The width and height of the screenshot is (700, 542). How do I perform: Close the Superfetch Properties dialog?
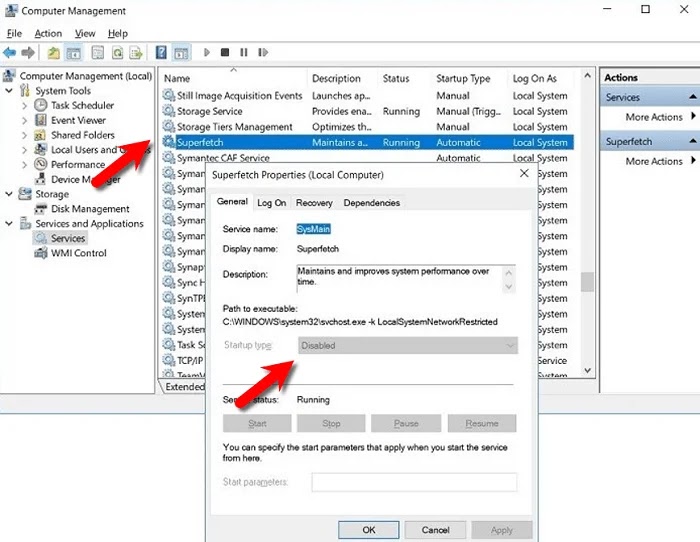click(x=524, y=173)
